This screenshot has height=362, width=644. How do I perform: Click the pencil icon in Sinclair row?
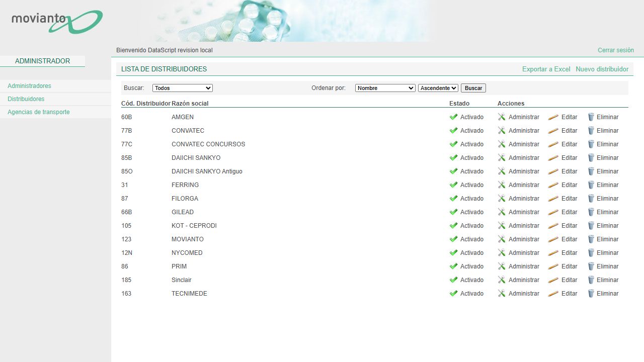pyautogui.click(x=553, y=280)
